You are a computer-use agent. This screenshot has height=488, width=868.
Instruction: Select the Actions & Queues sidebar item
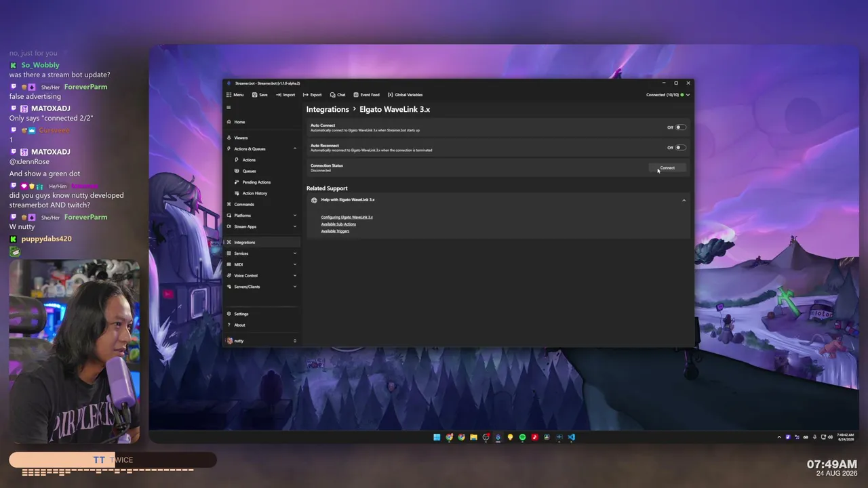[x=262, y=148]
